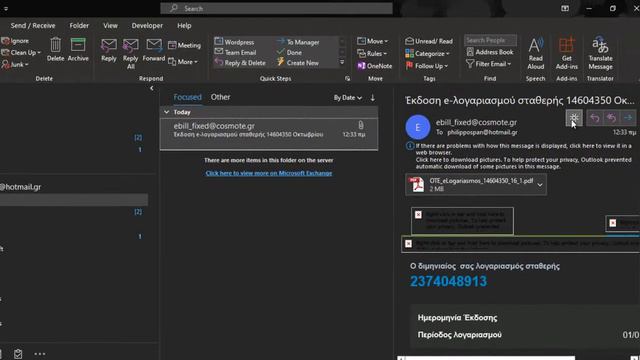Create New quick step
This screenshot has width=640, height=360.
[x=298, y=63]
